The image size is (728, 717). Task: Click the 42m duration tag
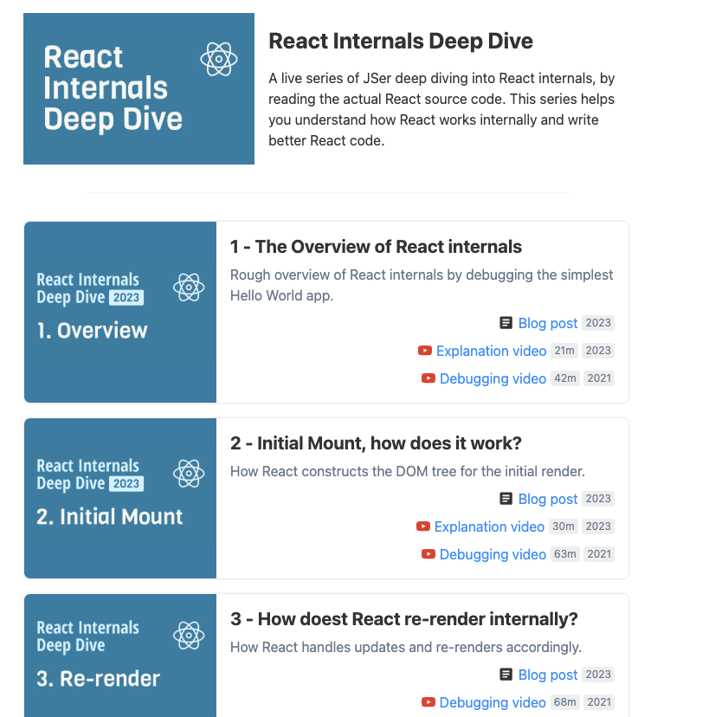pyautogui.click(x=565, y=378)
